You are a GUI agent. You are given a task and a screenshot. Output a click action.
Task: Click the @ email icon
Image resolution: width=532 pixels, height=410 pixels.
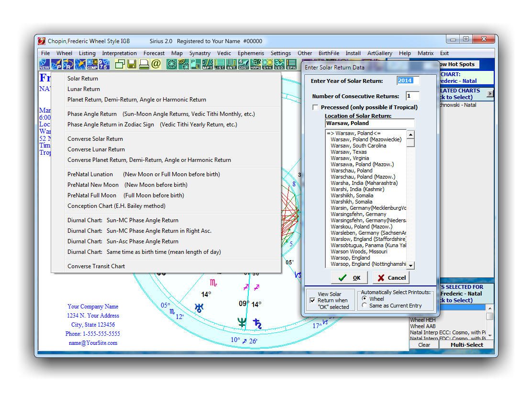click(x=156, y=64)
